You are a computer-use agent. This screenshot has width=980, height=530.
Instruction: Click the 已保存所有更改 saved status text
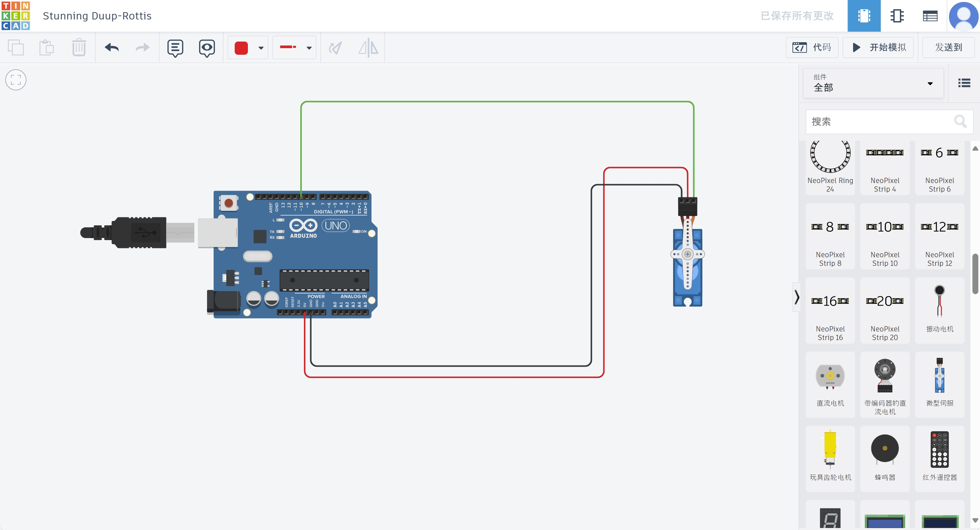(x=797, y=16)
